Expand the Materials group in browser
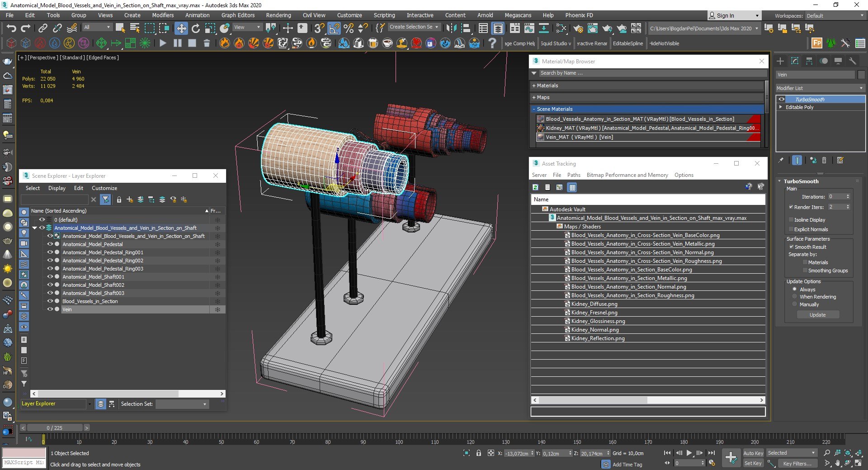 (x=545, y=85)
